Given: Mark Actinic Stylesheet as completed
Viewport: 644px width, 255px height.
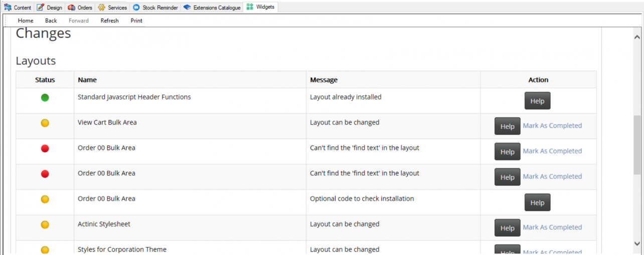Looking at the screenshot, I should click(x=552, y=227).
